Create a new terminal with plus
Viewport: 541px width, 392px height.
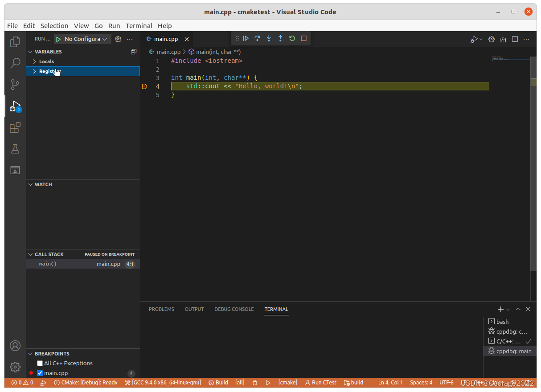(x=500, y=309)
